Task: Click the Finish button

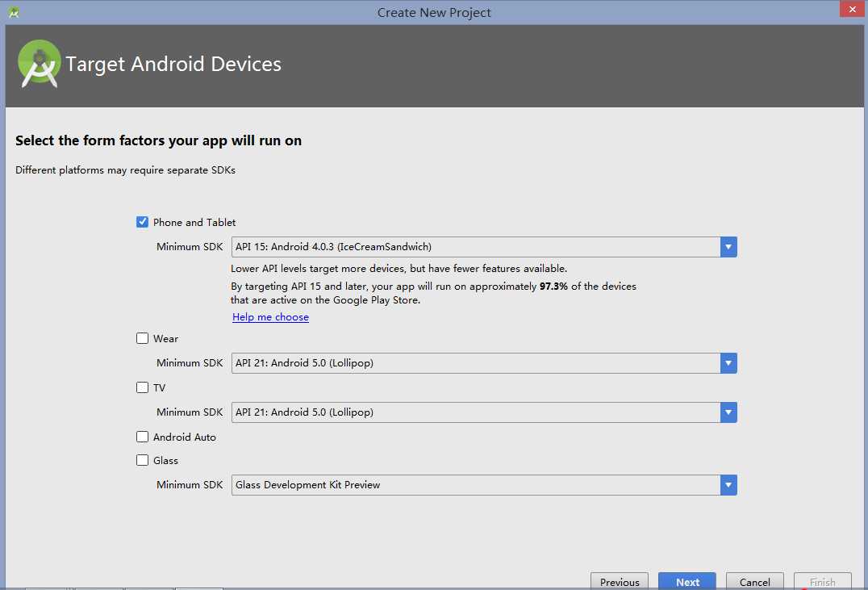Action: (x=822, y=582)
